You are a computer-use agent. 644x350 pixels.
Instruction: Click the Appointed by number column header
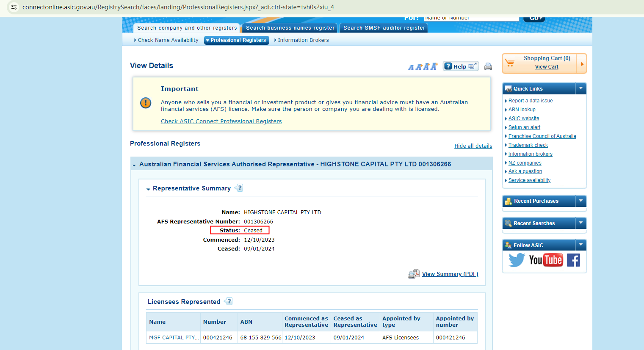[x=455, y=322]
